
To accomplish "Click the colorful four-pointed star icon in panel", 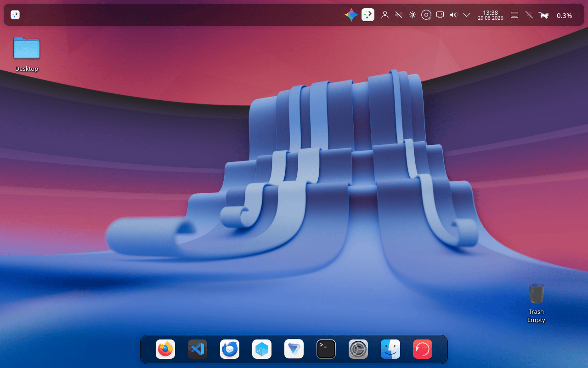I will (x=351, y=15).
